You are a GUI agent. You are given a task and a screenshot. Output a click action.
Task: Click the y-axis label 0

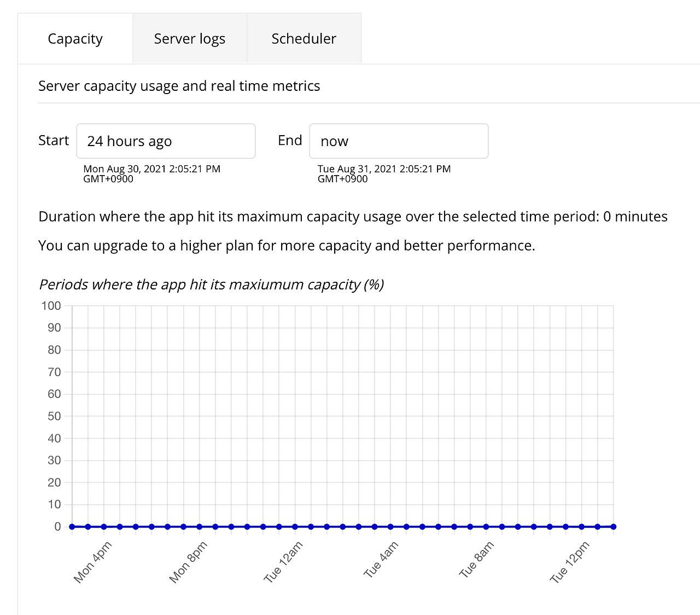tap(57, 527)
